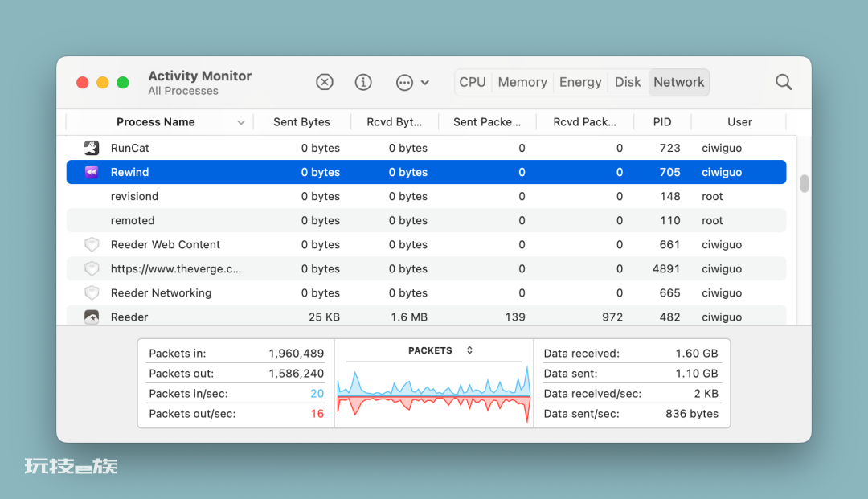Click PID 4891 cell
The image size is (868, 499).
666,269
